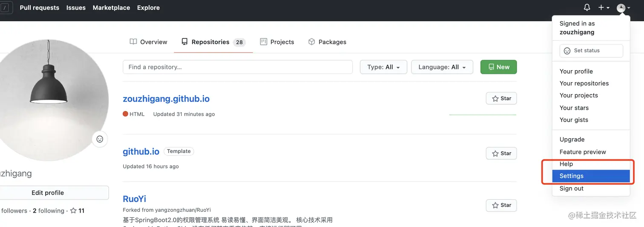Screen dimensions: 644x227
Task: Open the plus create-new menu
Action: click(x=604, y=8)
